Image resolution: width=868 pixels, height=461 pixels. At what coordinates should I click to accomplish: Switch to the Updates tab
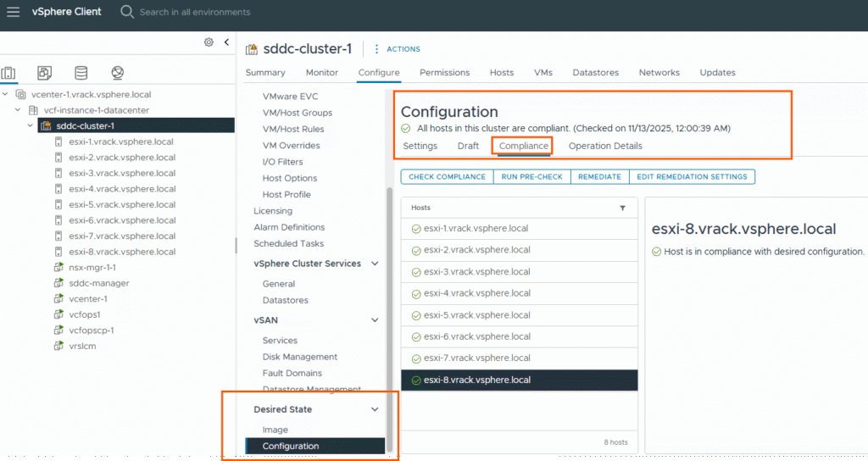(x=717, y=73)
